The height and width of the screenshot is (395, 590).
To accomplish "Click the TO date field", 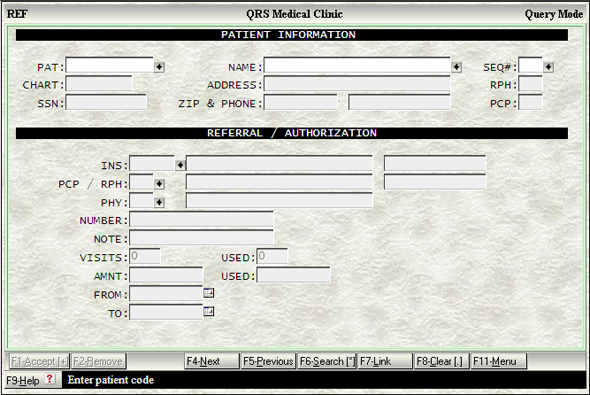I will (x=166, y=312).
